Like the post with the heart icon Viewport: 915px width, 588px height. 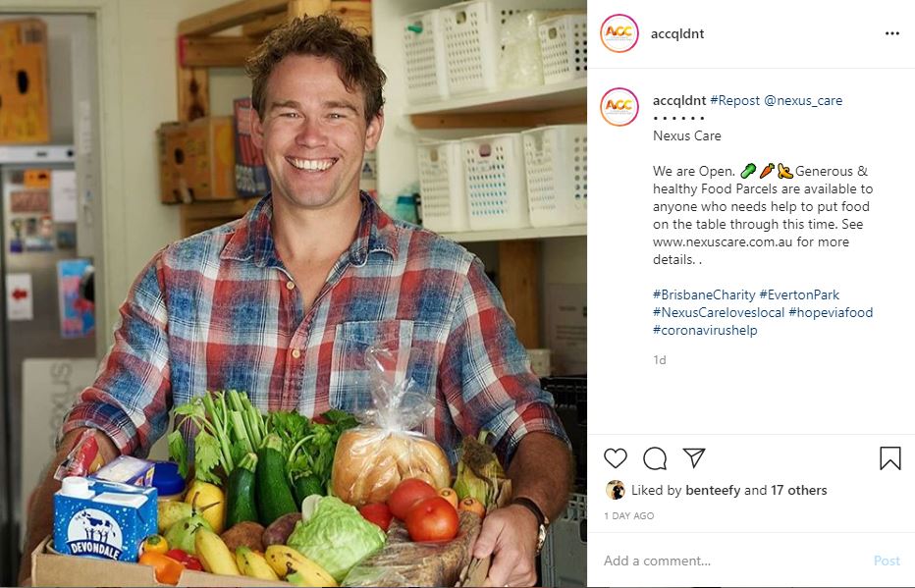[615, 457]
